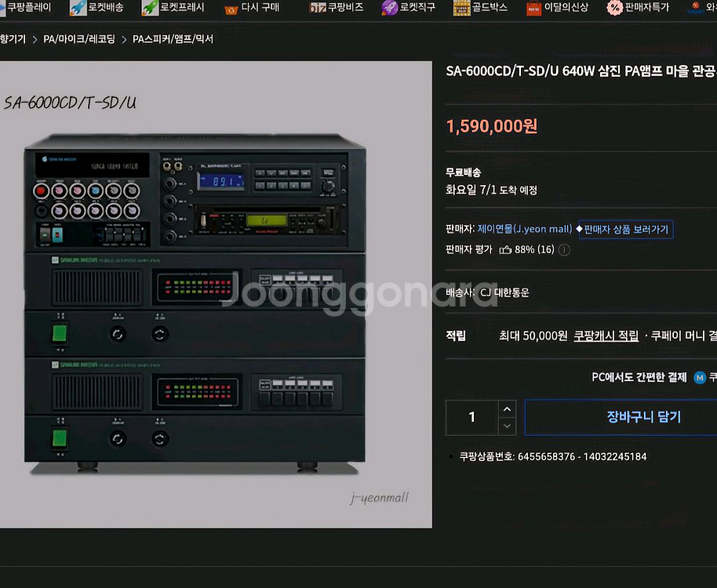Increase quantity with the up arrow
This screenshot has height=588, width=717.
(507, 409)
